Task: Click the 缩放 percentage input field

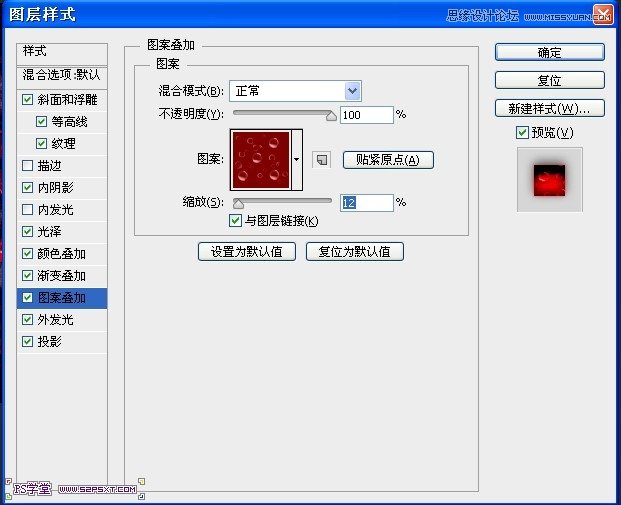Action: coord(367,203)
